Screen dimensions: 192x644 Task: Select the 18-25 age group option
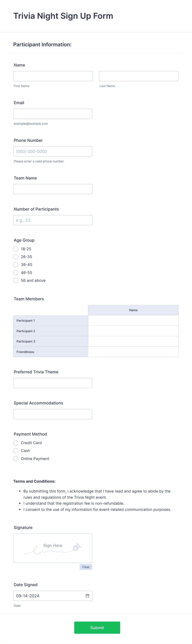(15, 249)
